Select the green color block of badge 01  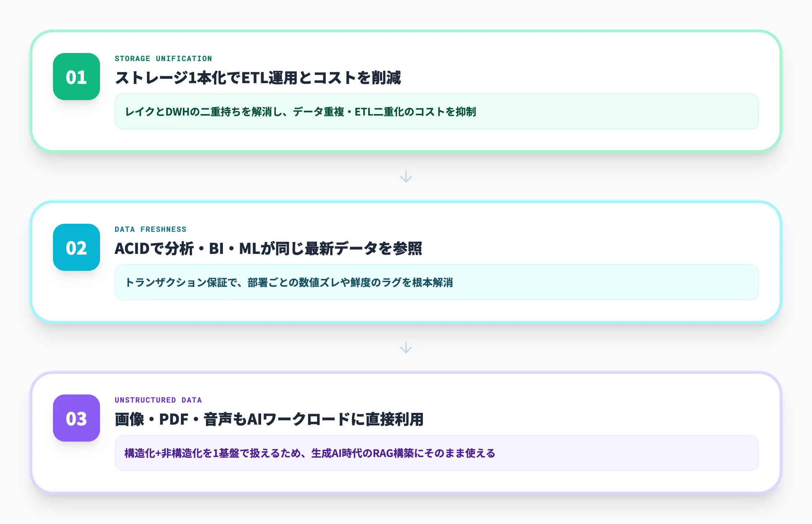(76, 77)
